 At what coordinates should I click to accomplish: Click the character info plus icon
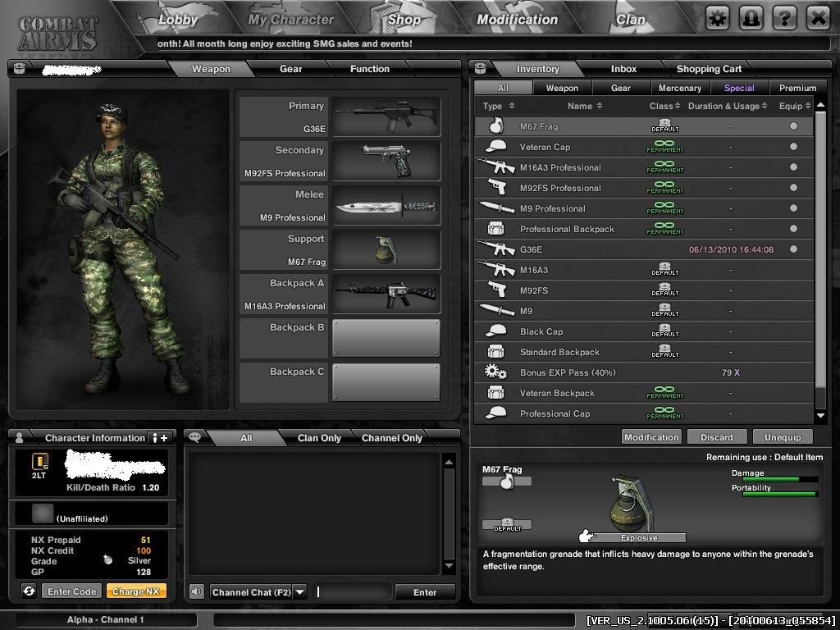point(160,438)
